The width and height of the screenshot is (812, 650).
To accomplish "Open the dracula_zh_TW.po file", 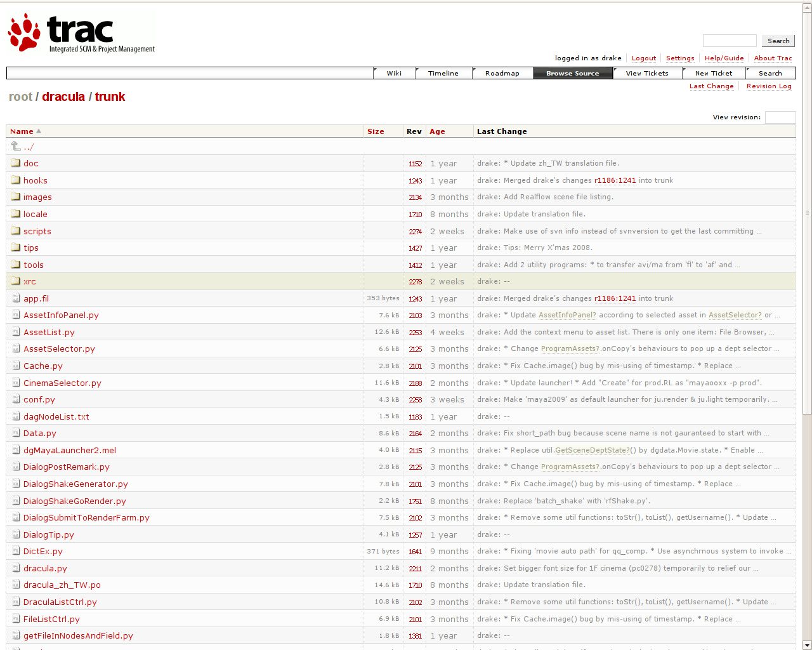I will coord(62,585).
